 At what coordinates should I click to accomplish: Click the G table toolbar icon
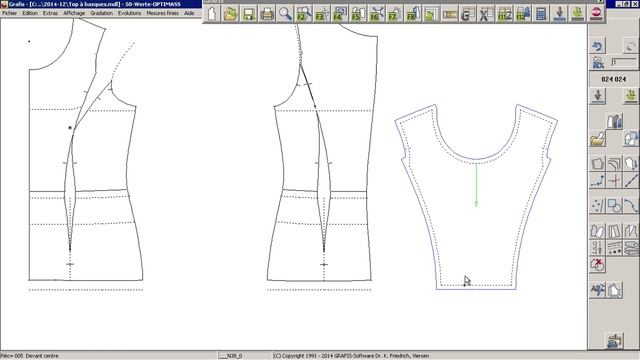(467, 14)
